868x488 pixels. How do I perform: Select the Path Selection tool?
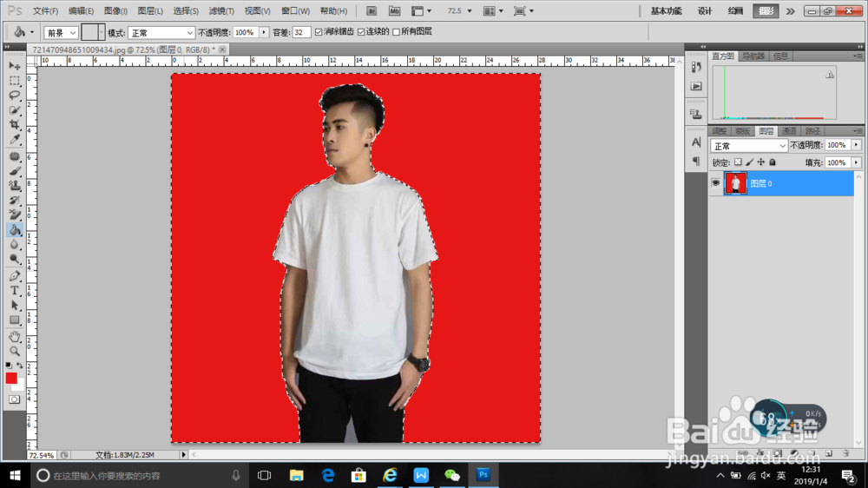(15, 305)
